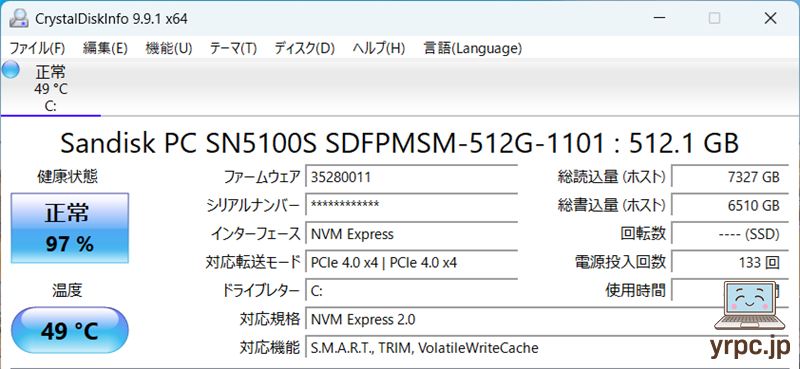Open the ヘルプ(H) menu

pyautogui.click(x=379, y=48)
